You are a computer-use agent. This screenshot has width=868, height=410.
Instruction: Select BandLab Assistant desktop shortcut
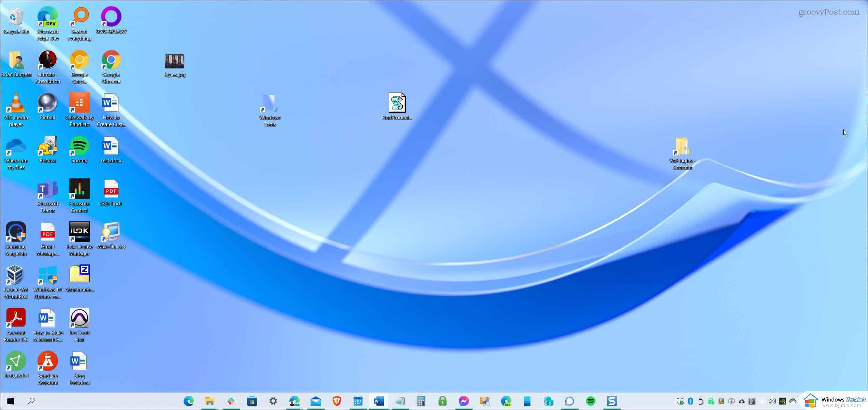coord(48,368)
